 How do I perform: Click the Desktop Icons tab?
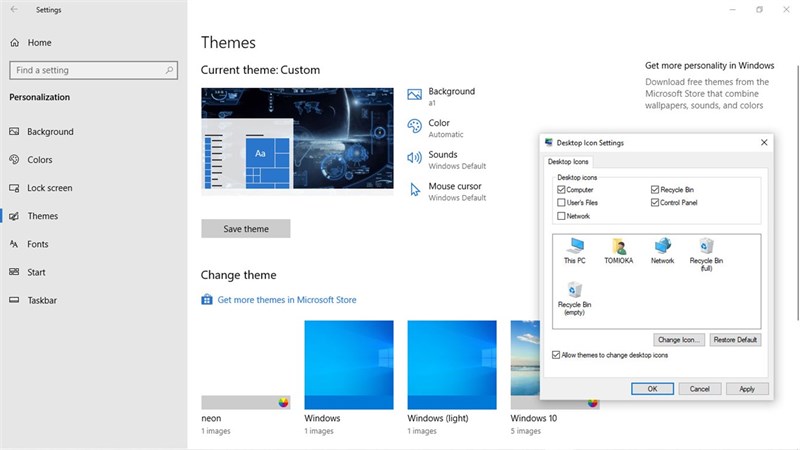coord(568,162)
